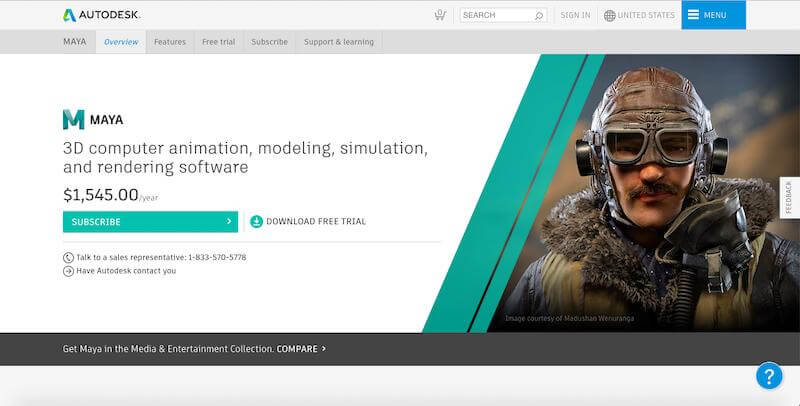Click the Autodesk logo
800x406 pixels.
coord(101,15)
